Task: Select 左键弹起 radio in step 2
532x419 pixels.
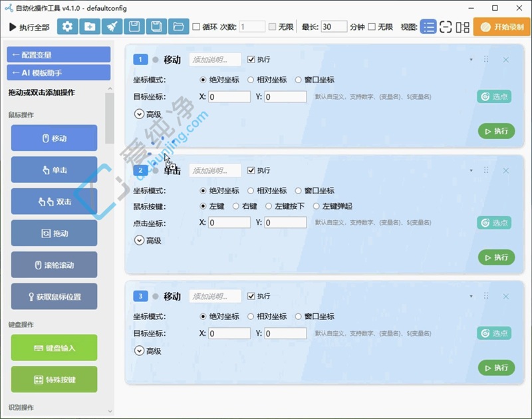Action: point(316,206)
